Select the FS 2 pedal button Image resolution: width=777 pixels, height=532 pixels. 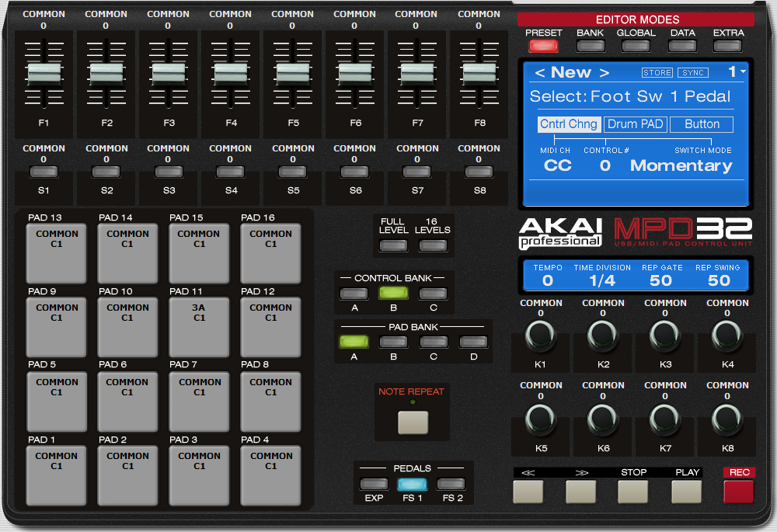[451, 484]
